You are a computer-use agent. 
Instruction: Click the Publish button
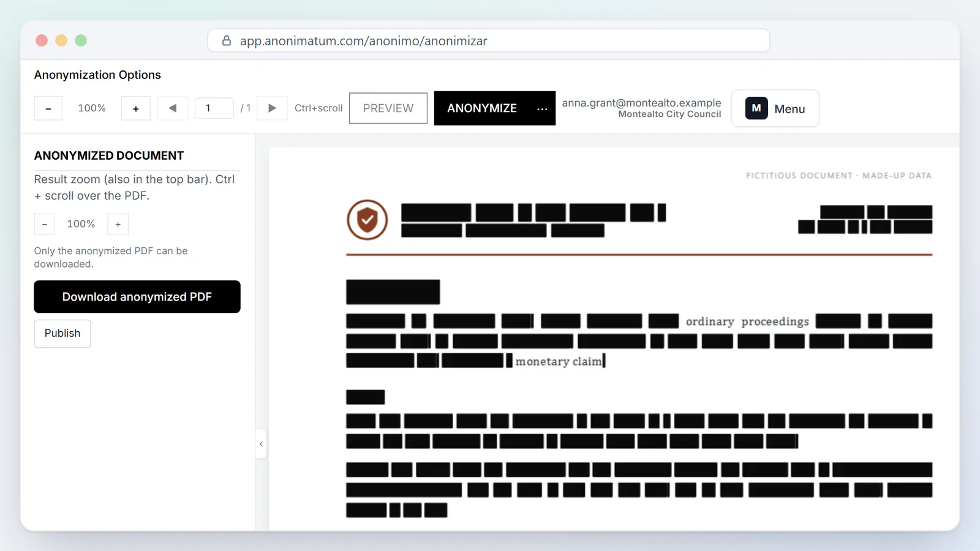62,334
